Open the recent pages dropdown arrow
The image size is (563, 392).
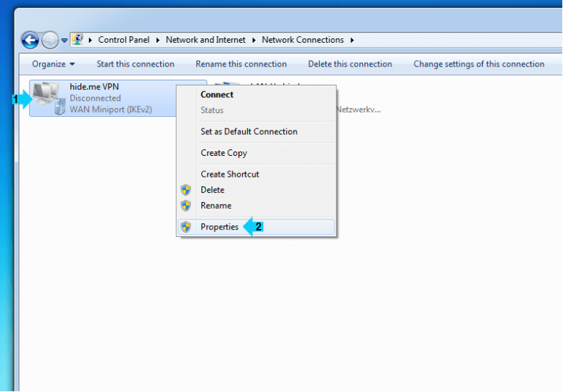pyautogui.click(x=64, y=40)
